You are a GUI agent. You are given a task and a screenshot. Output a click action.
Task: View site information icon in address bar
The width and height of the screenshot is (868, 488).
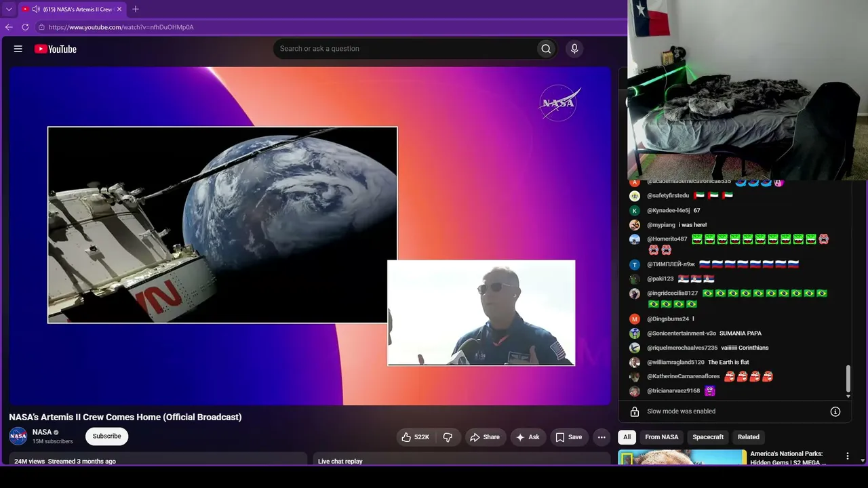[x=41, y=27]
